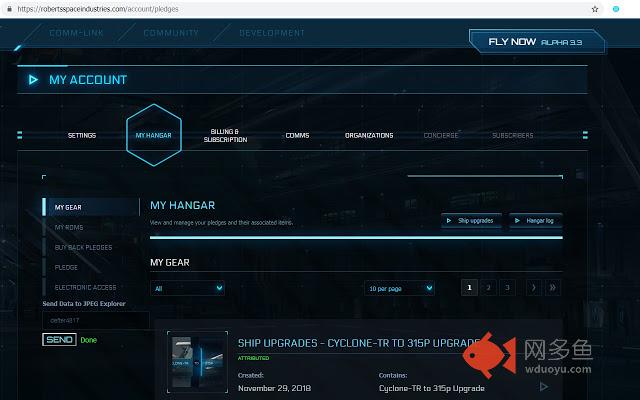640x400 pixels.
Task: Open Billing & Subscription tab
Action: [225, 136]
